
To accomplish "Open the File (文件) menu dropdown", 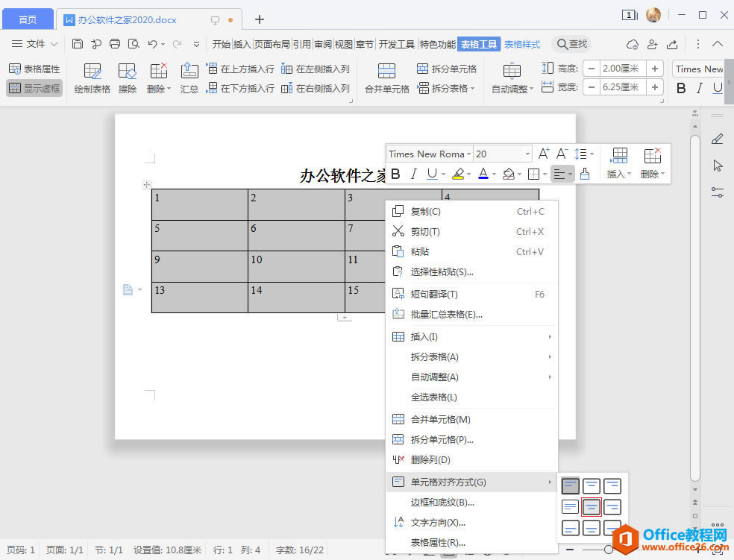I will point(34,44).
